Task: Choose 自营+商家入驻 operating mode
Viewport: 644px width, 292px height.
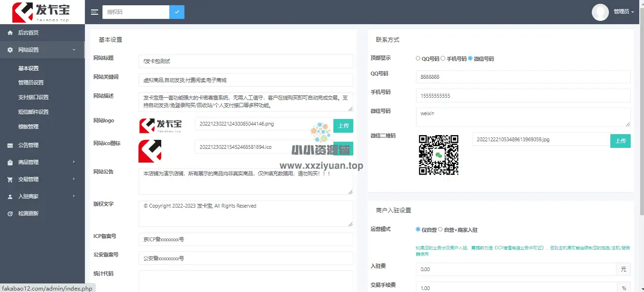Action: 441,229
